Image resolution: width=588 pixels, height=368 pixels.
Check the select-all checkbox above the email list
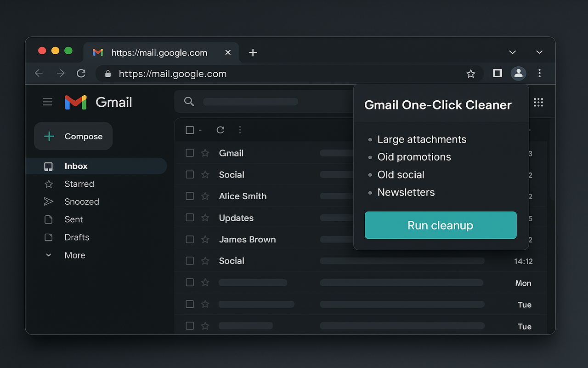point(190,130)
